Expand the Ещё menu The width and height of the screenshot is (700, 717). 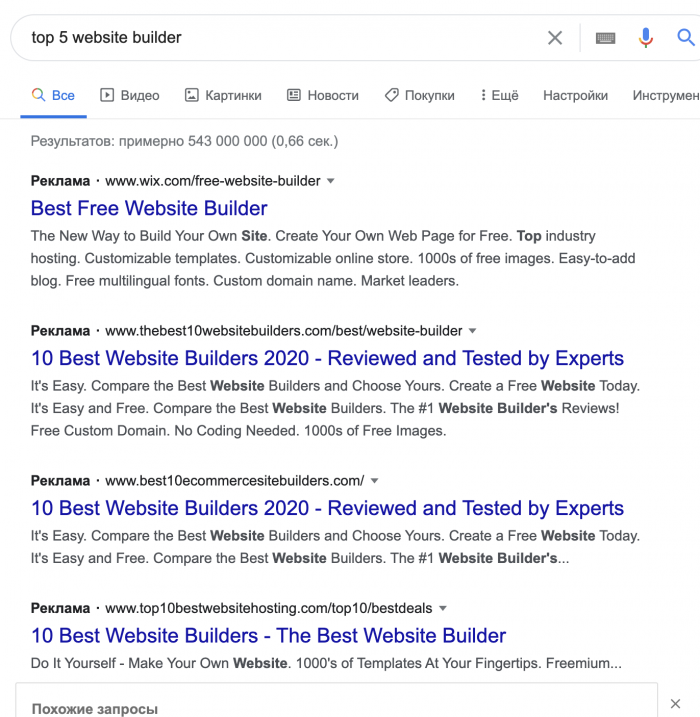point(499,95)
